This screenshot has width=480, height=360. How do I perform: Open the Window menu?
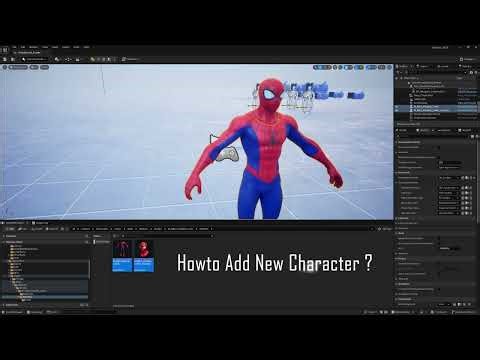click(x=33, y=47)
